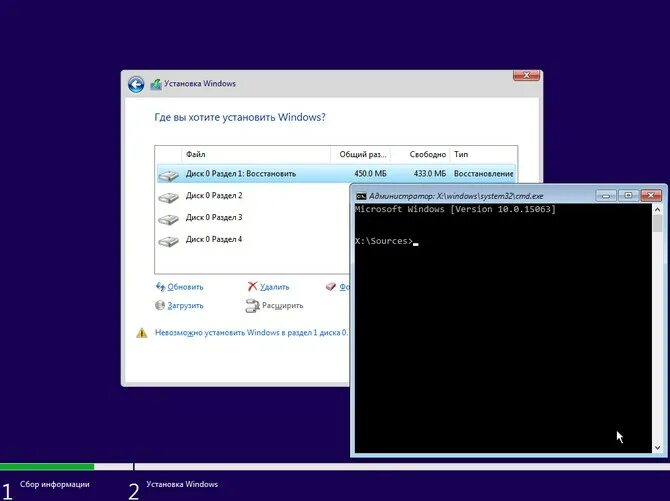Click the cmd scrollbar down arrow
This screenshot has height=501, width=670.
657,448
